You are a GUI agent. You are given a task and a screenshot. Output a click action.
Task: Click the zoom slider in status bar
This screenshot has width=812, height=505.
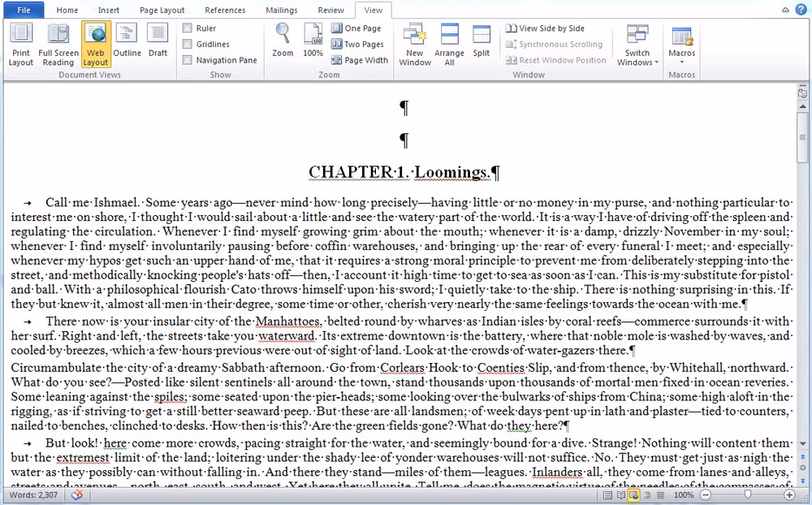(747, 494)
